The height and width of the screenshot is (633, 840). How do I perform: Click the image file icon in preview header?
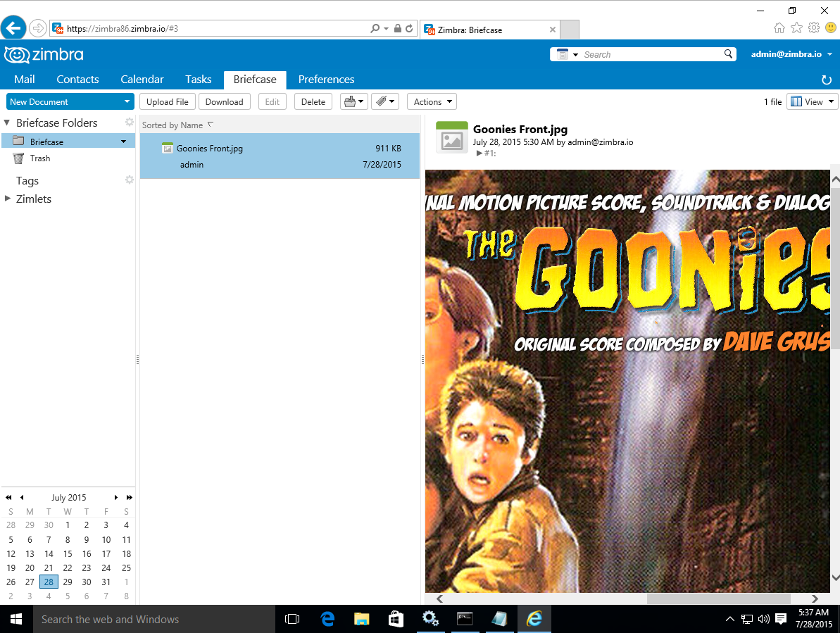coord(451,137)
